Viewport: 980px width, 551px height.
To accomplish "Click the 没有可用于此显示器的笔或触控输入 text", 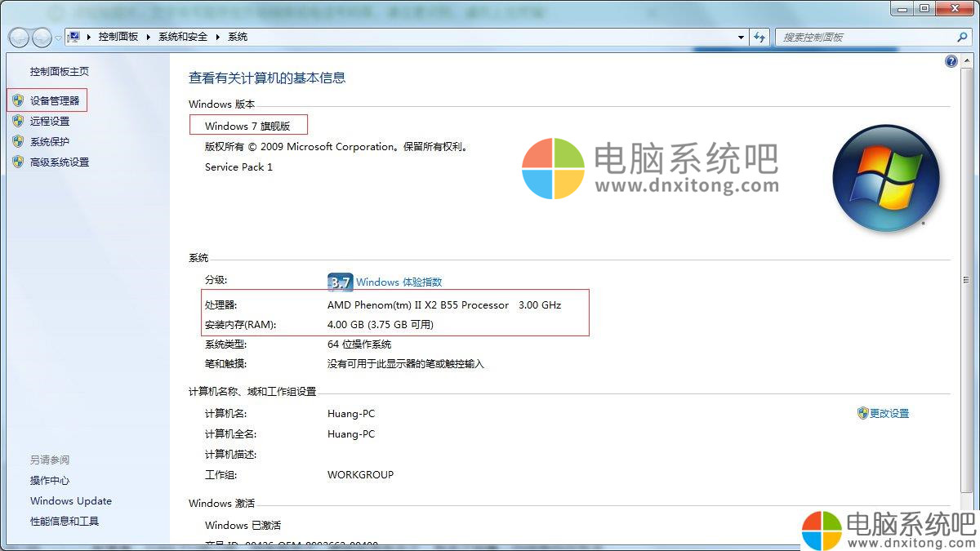I will click(406, 364).
